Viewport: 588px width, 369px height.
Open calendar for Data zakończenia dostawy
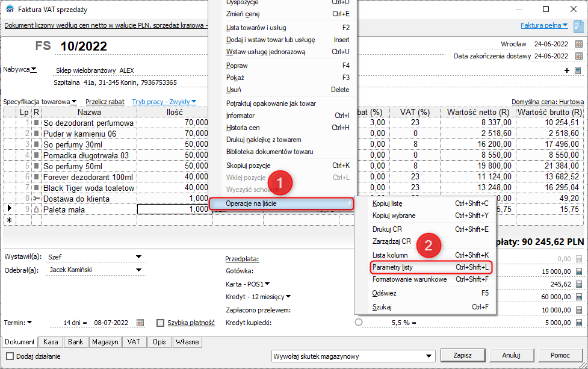578,56
